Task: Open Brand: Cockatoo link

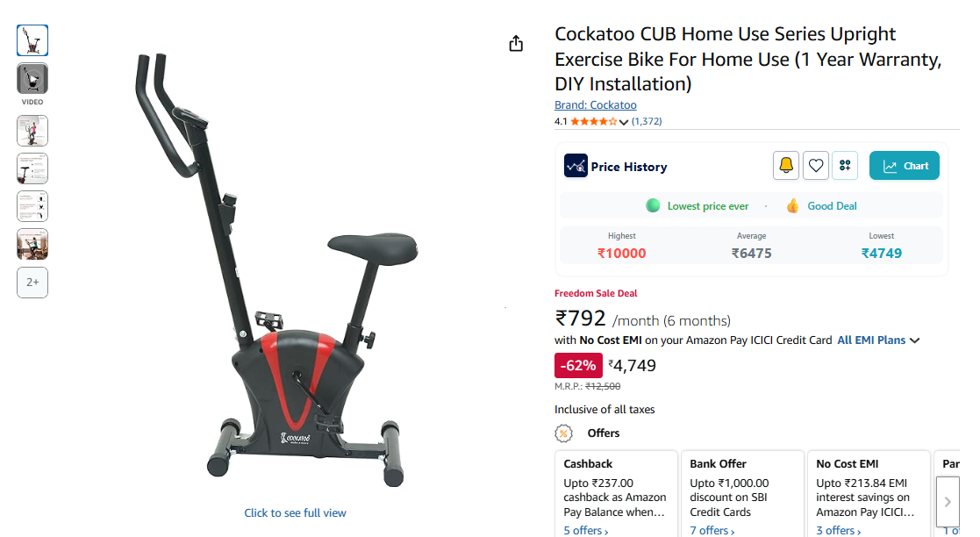Action: tap(596, 105)
